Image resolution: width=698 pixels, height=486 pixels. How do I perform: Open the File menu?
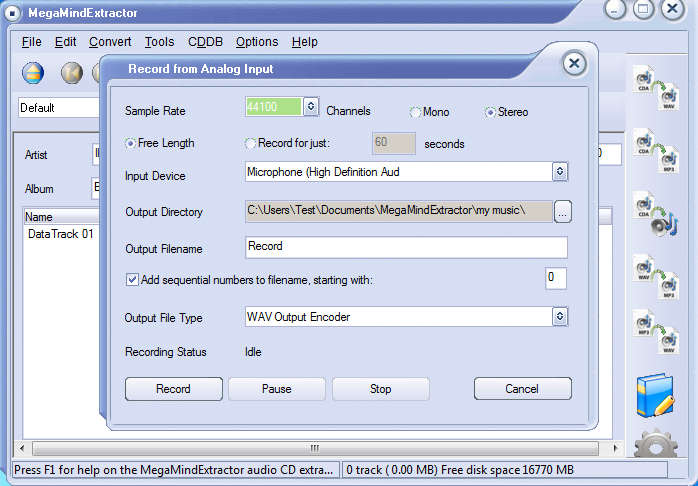point(32,42)
